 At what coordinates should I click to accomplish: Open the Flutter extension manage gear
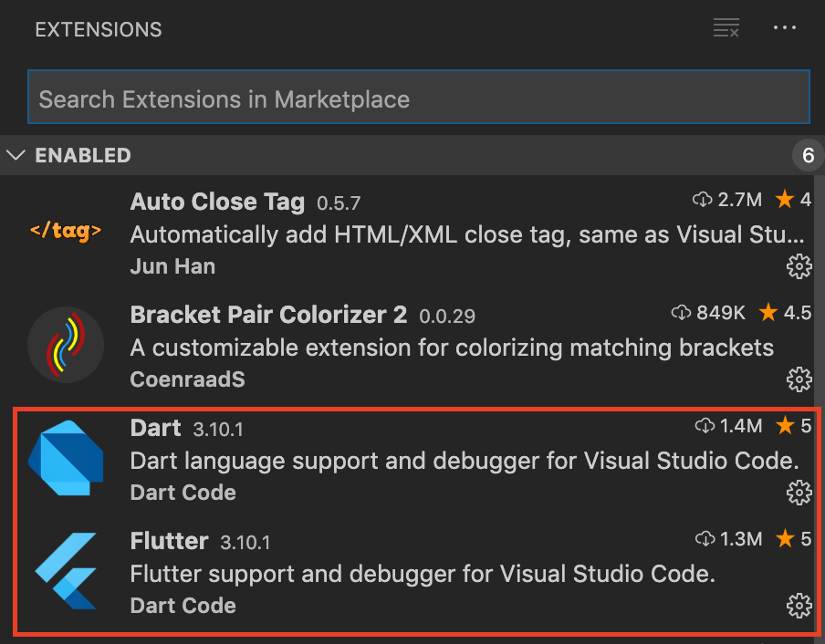pyautogui.click(x=799, y=606)
